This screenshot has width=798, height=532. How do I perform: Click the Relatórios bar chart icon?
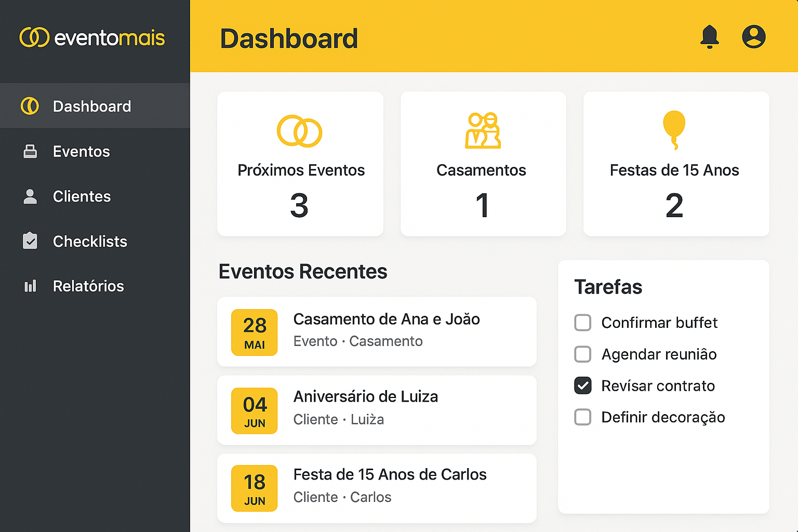click(30, 286)
